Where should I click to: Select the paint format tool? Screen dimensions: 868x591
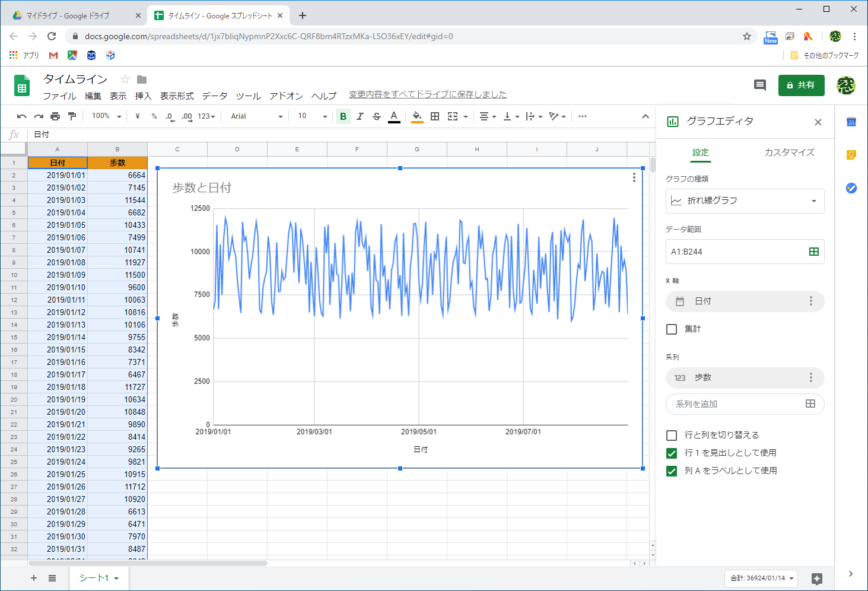[x=72, y=116]
